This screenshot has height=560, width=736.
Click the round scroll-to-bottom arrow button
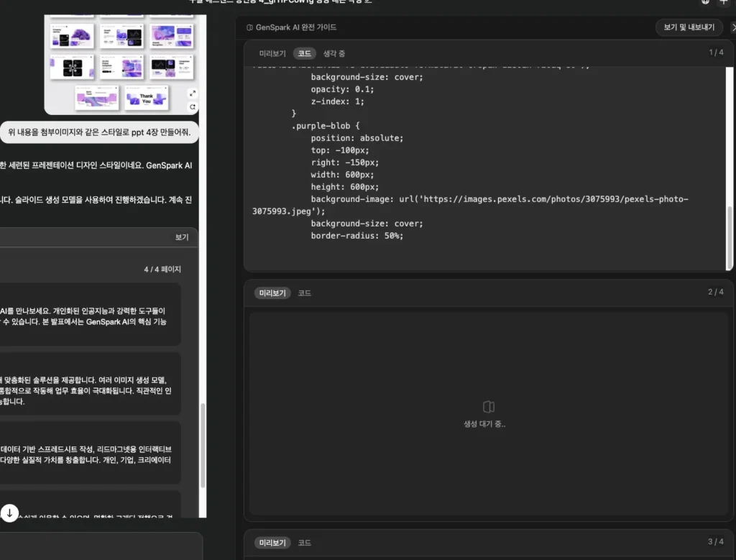pos(9,513)
